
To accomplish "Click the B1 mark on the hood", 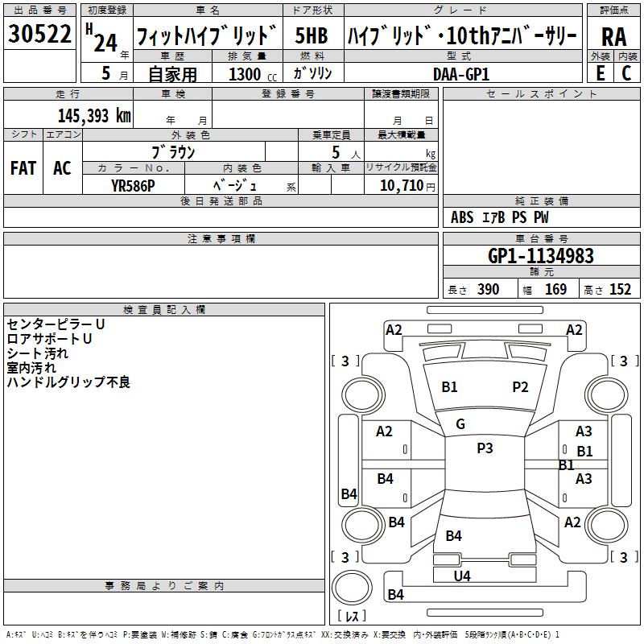I will coord(449,387).
